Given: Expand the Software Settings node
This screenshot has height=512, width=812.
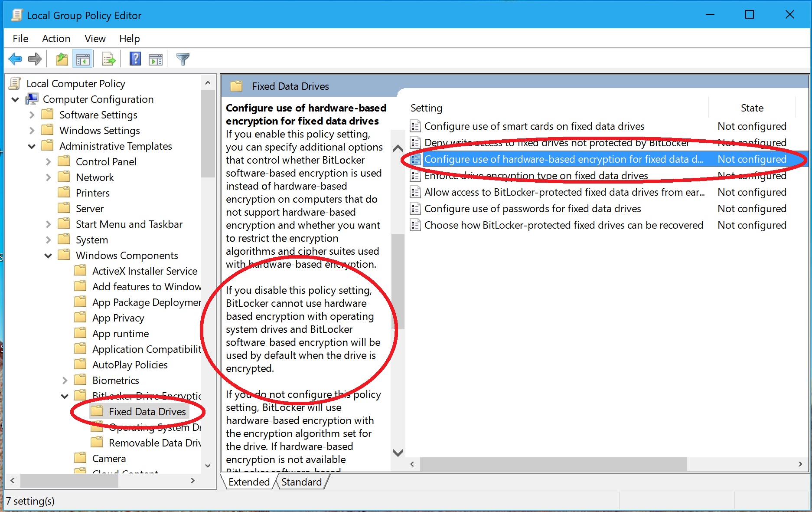Looking at the screenshot, I should tap(32, 115).
